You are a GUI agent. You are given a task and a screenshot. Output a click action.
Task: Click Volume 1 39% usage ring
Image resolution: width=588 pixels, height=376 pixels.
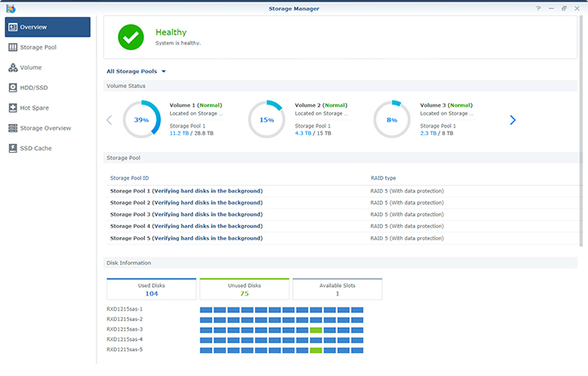click(141, 120)
